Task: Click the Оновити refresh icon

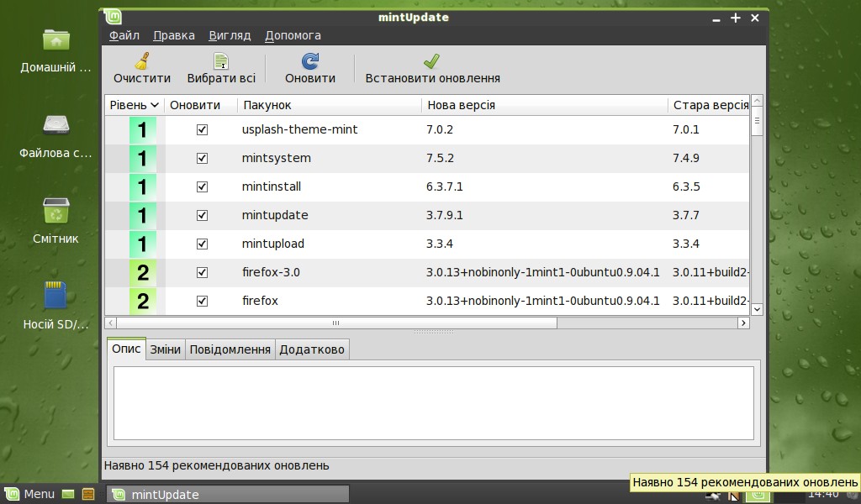Action: tap(310, 60)
